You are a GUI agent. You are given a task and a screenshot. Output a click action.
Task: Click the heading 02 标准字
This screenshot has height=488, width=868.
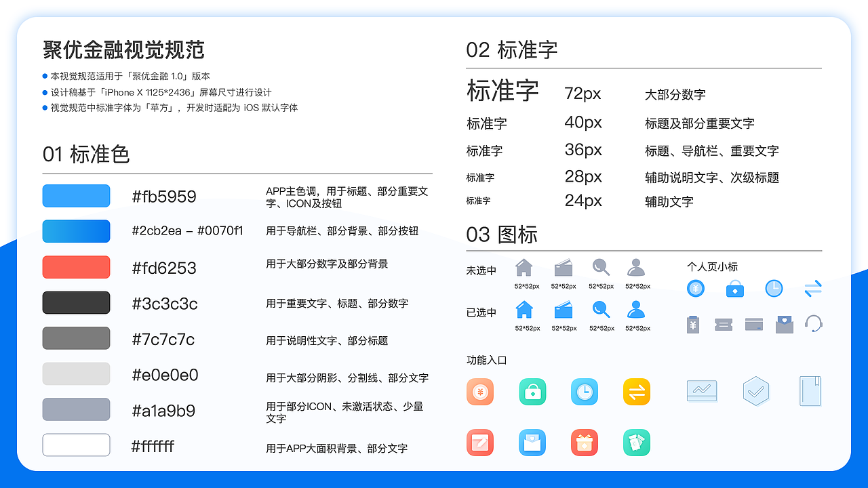pyautogui.click(x=512, y=49)
